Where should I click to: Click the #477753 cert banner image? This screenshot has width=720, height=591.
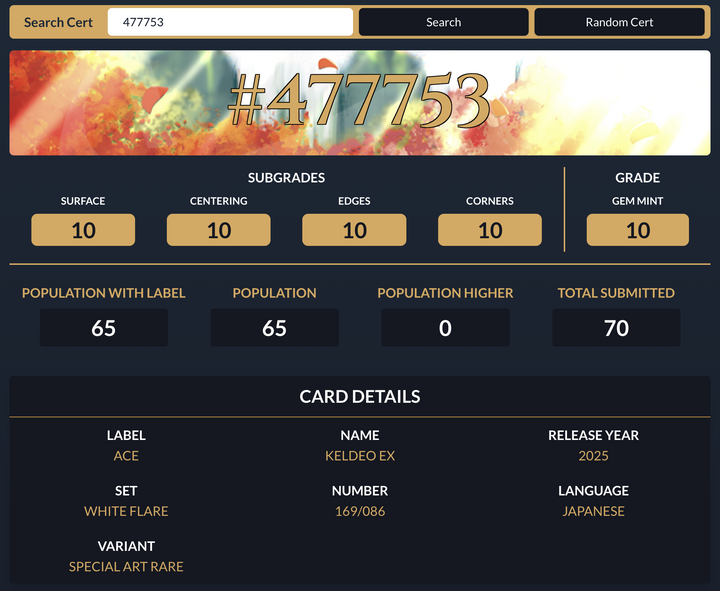click(x=360, y=103)
